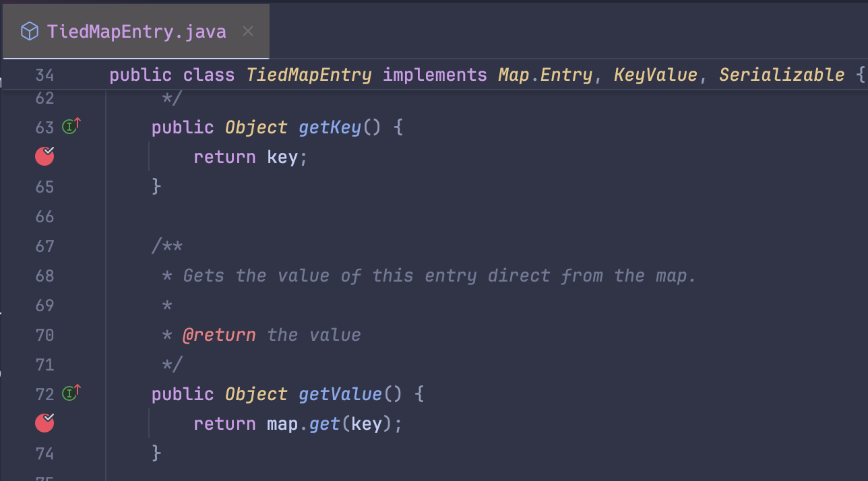This screenshot has width=868, height=481.
Task: Click the getValue method name
Action: 340,393
